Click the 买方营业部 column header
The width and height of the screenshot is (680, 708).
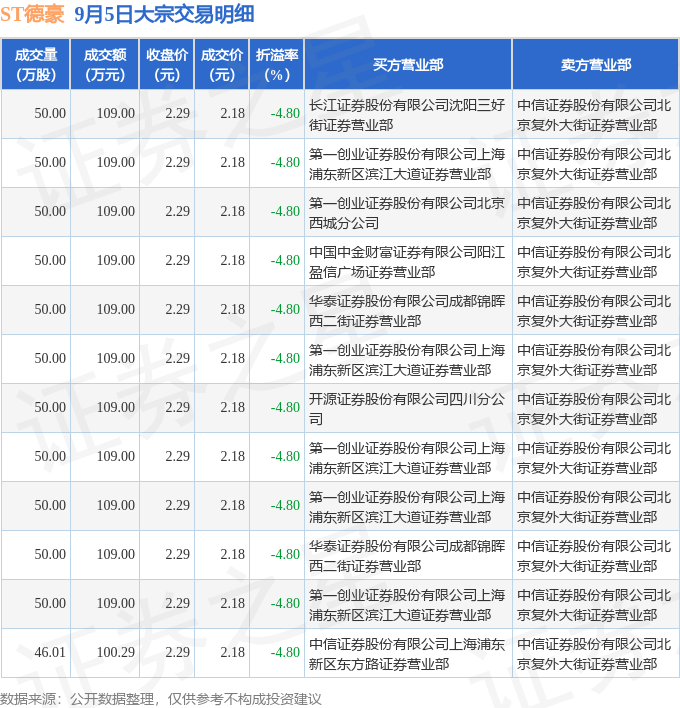pyautogui.click(x=408, y=64)
